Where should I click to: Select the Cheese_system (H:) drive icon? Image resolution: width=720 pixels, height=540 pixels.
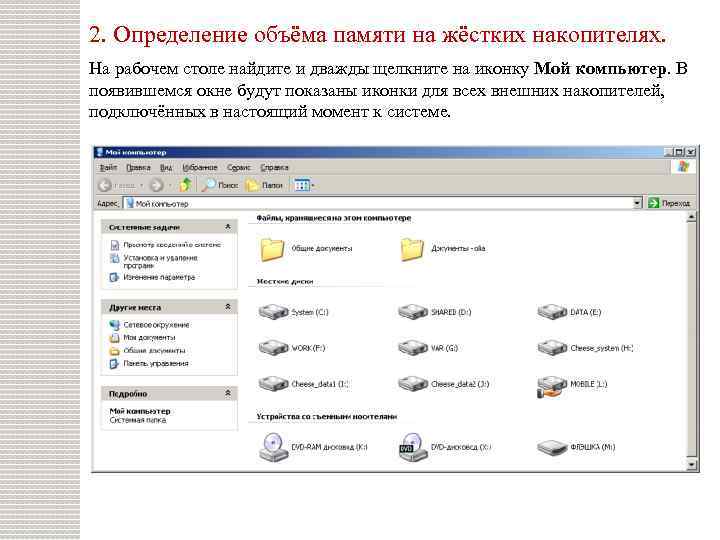(x=552, y=348)
